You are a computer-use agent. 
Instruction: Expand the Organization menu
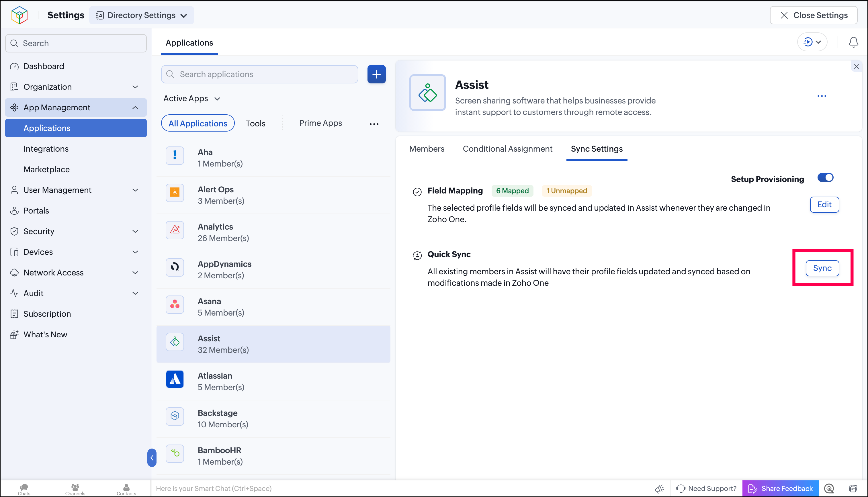coord(76,87)
